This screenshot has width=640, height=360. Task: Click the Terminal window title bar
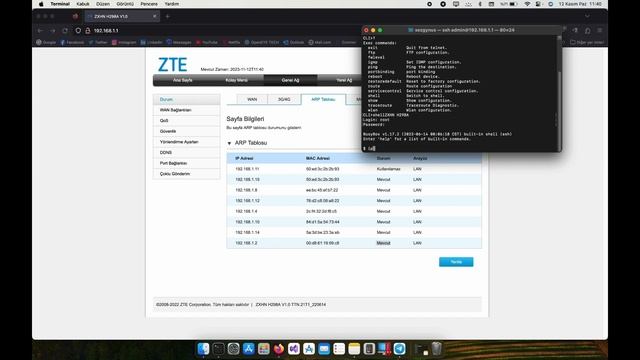[462, 30]
